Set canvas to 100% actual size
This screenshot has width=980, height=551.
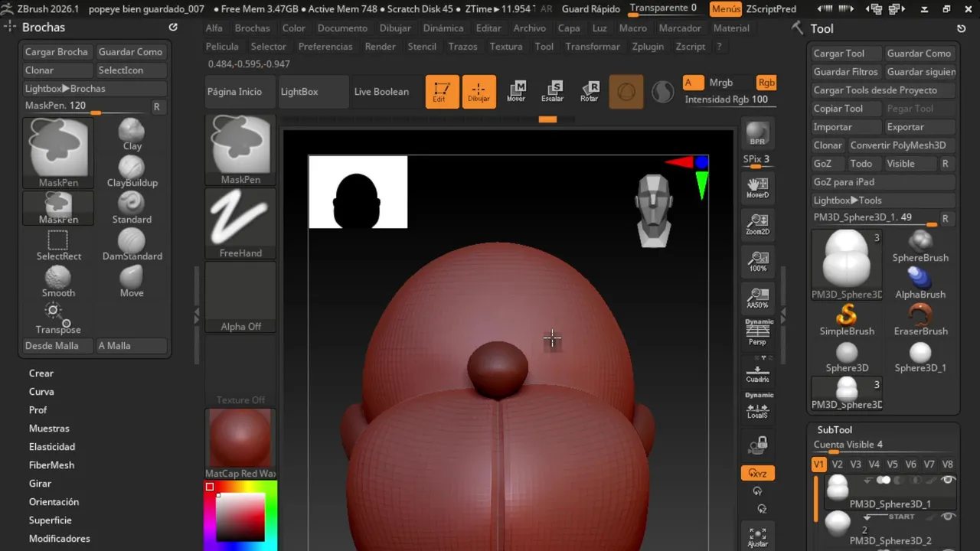point(757,262)
